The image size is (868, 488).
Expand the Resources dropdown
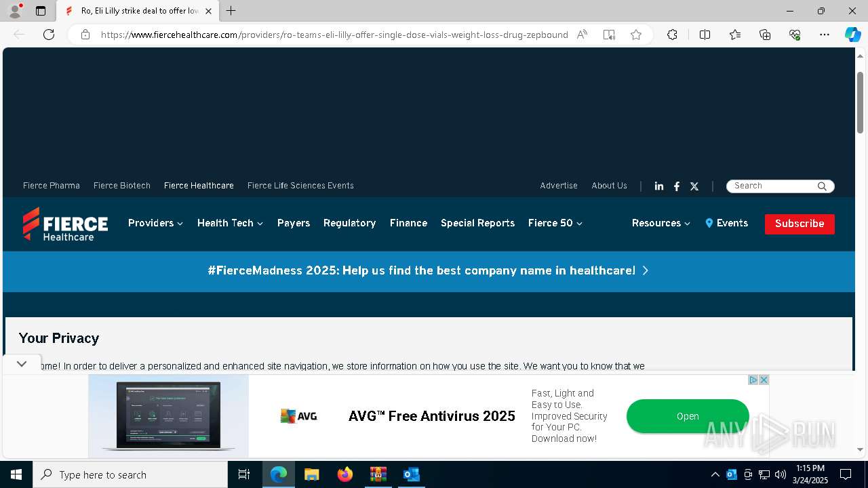coord(660,223)
